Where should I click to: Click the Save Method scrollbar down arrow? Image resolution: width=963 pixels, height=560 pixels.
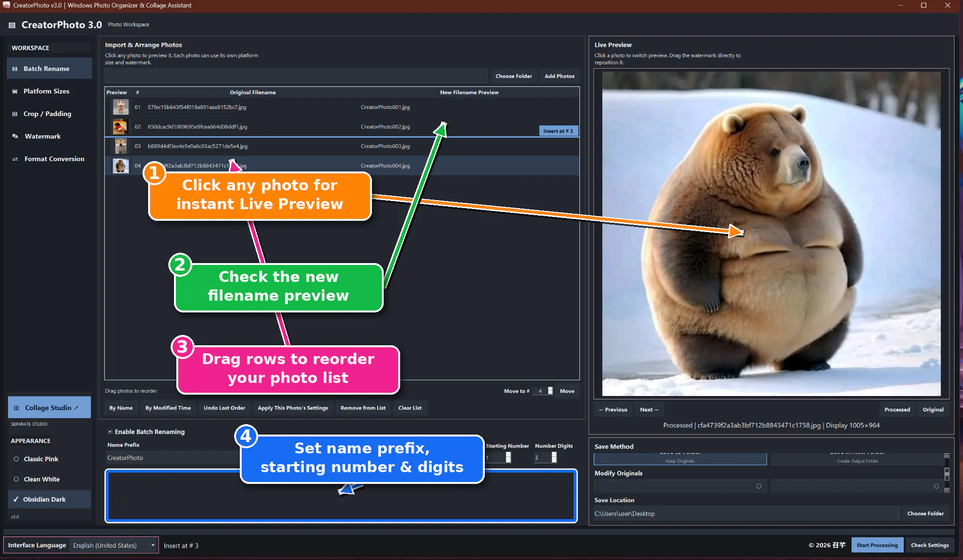pos(947,490)
